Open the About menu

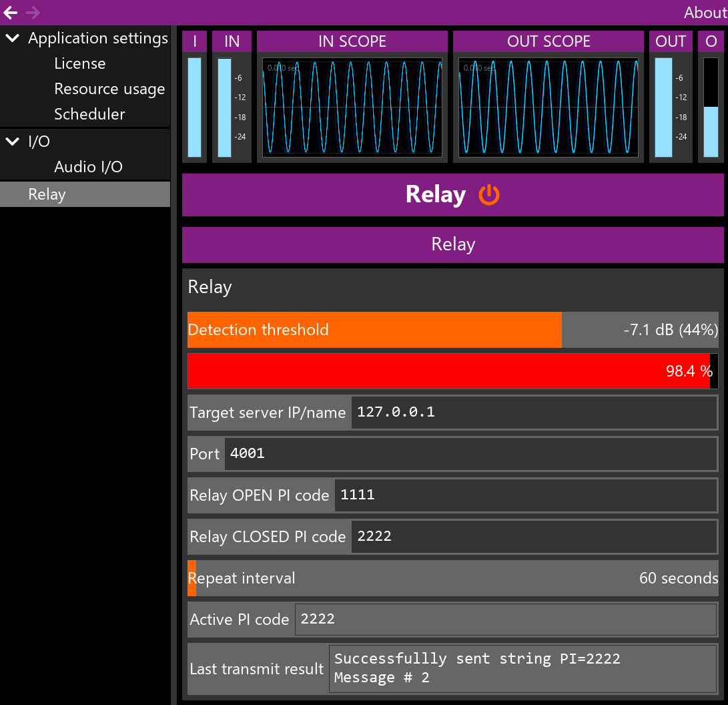(x=704, y=12)
